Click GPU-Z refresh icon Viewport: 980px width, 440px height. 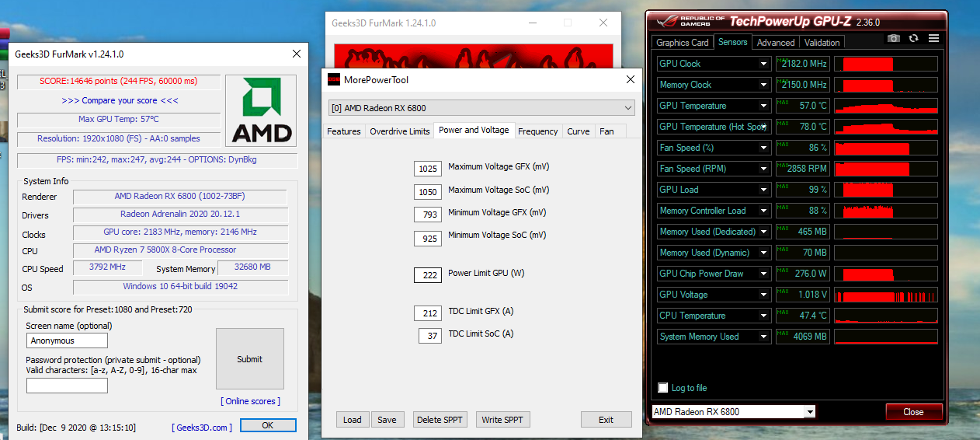[913, 39]
